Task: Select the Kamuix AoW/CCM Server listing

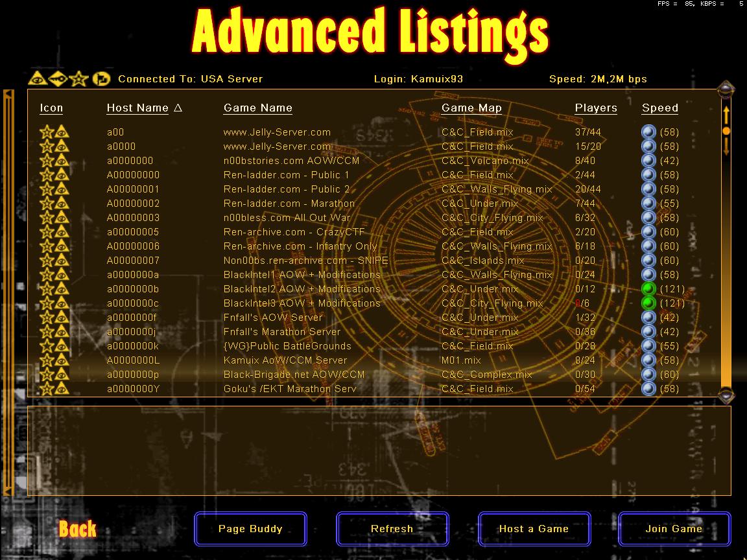Action: tap(285, 360)
